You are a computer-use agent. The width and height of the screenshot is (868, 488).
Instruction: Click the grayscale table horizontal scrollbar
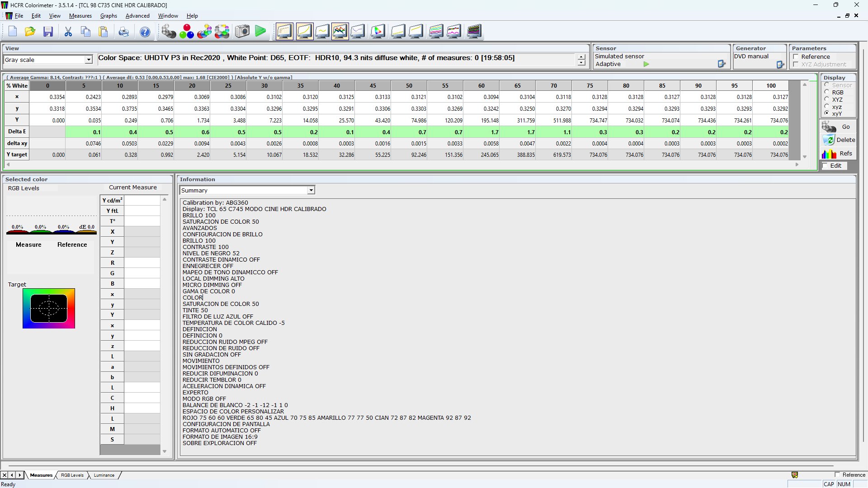coord(402,165)
